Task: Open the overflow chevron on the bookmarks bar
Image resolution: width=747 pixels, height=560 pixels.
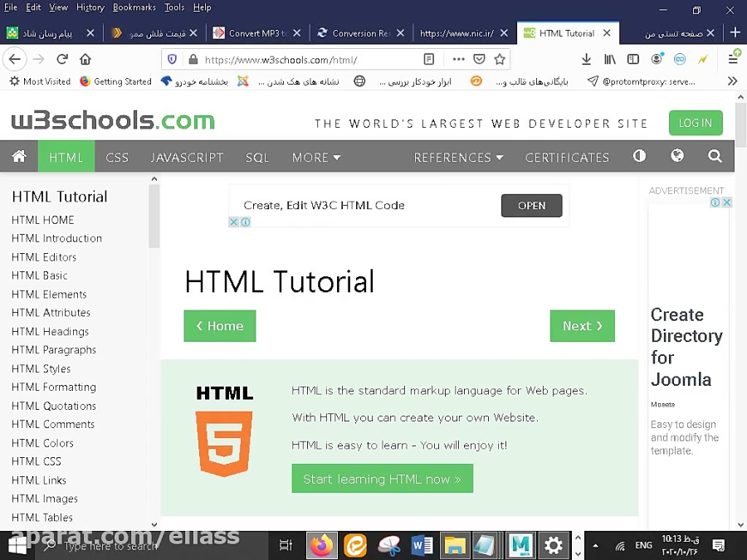Action: point(731,80)
